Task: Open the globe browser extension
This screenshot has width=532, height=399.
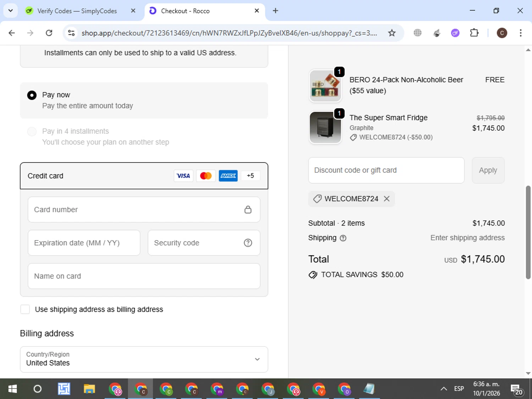Action: coord(417,33)
